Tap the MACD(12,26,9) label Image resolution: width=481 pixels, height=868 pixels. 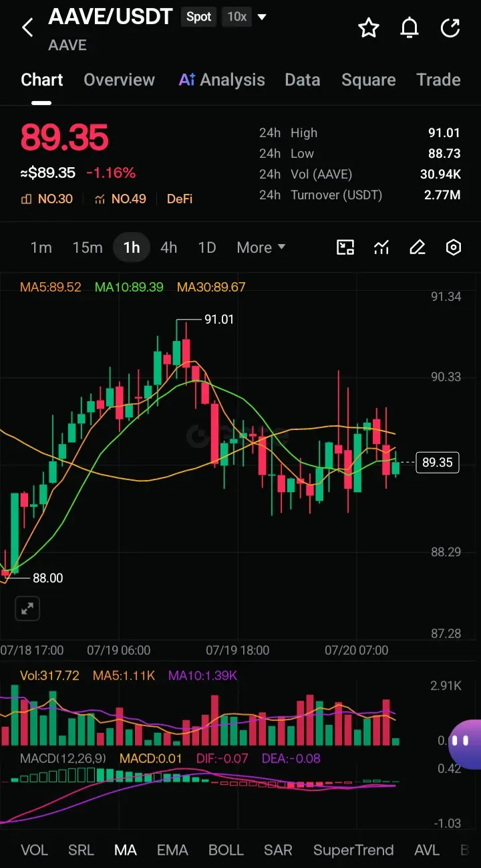coord(64,758)
